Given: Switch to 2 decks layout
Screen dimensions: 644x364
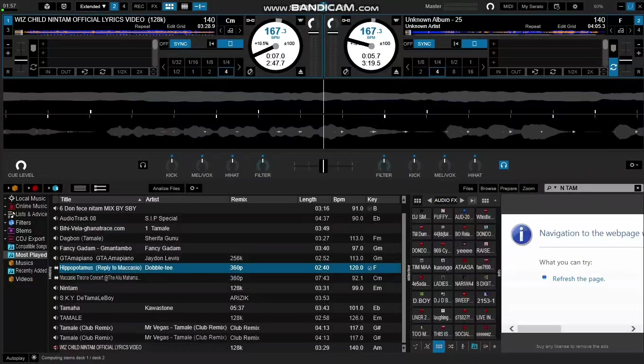Looking at the screenshot, I should [x=114, y=7].
